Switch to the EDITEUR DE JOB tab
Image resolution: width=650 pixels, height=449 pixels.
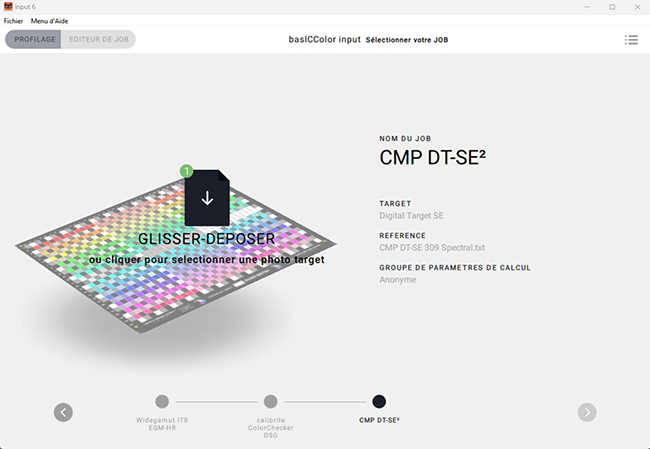99,39
